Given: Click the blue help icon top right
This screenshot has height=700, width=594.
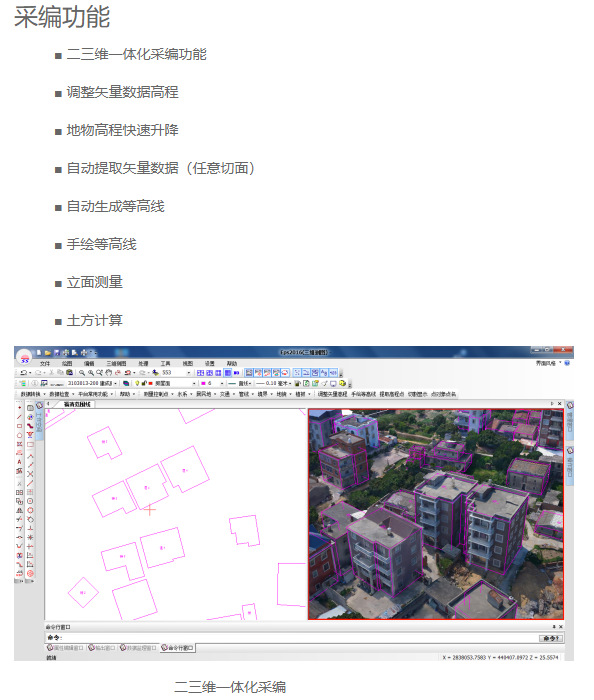Looking at the screenshot, I should click(x=567, y=363).
